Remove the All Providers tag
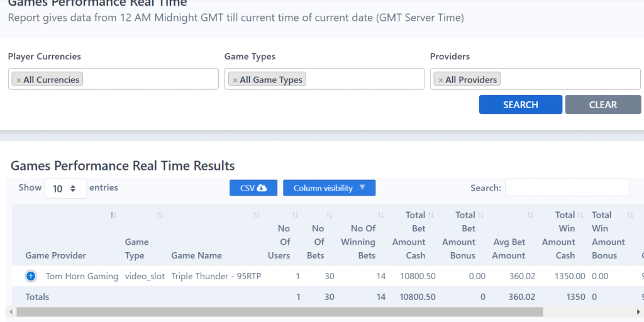Viewport: 644px width, 322px height. pos(441,80)
